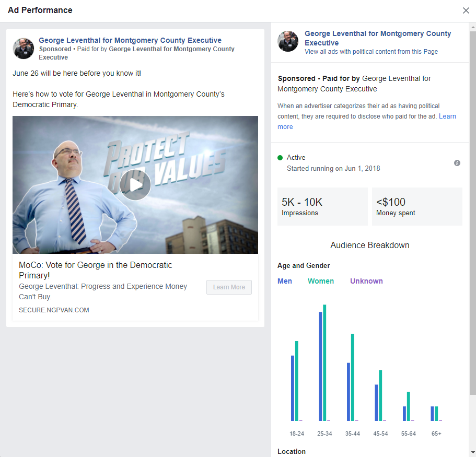Click the scrollbar down arrow
The height and width of the screenshot is (457, 476).
click(473, 452)
